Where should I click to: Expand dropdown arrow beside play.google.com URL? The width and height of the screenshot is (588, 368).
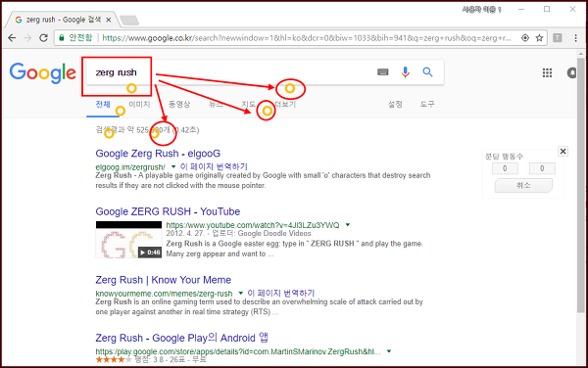pyautogui.click(x=389, y=351)
